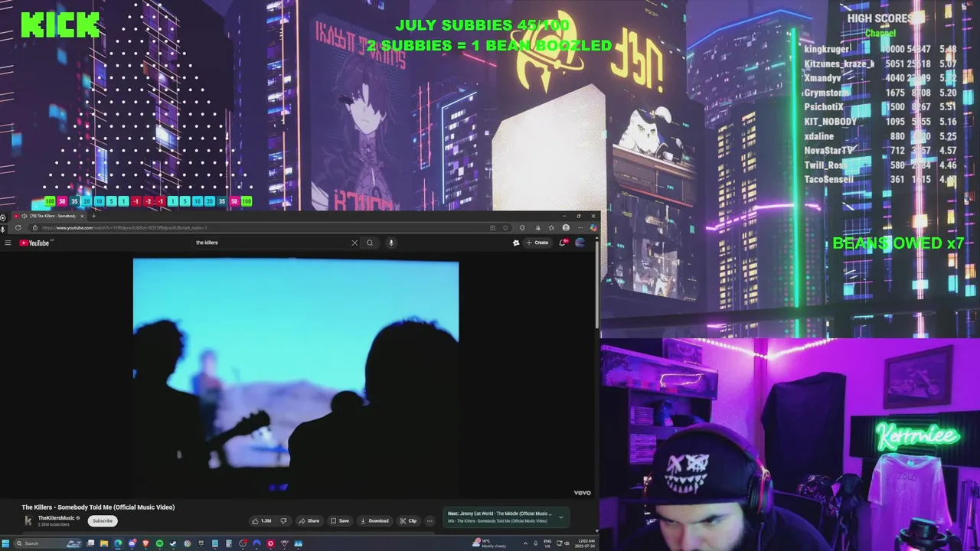Viewport: 980px width, 551px height.
Task: Open TheKillersMusic channel avatar
Action: (28, 520)
